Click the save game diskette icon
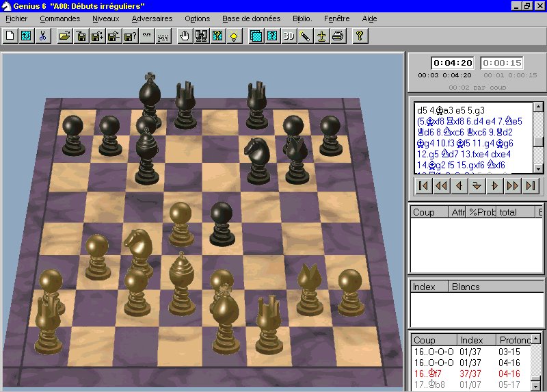 [81, 36]
